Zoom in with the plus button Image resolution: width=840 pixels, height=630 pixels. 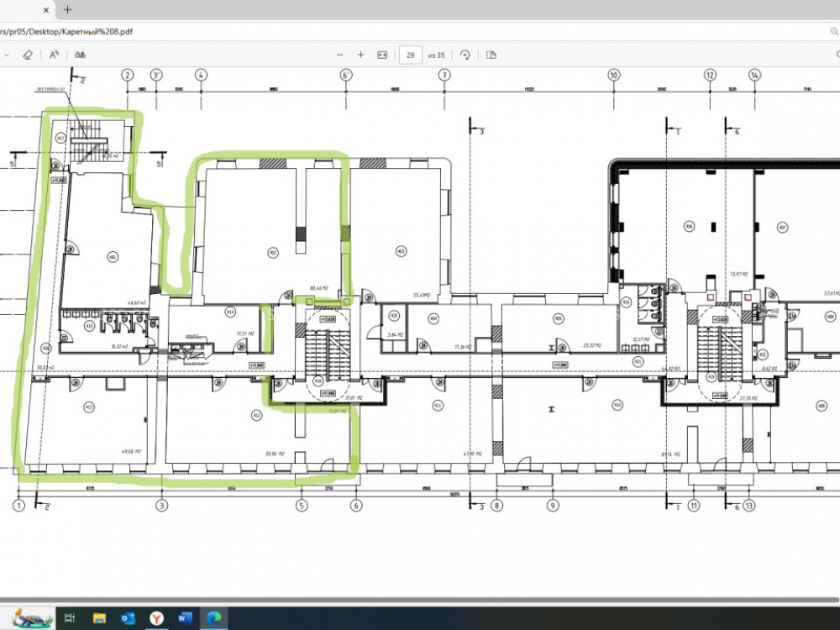click(361, 55)
